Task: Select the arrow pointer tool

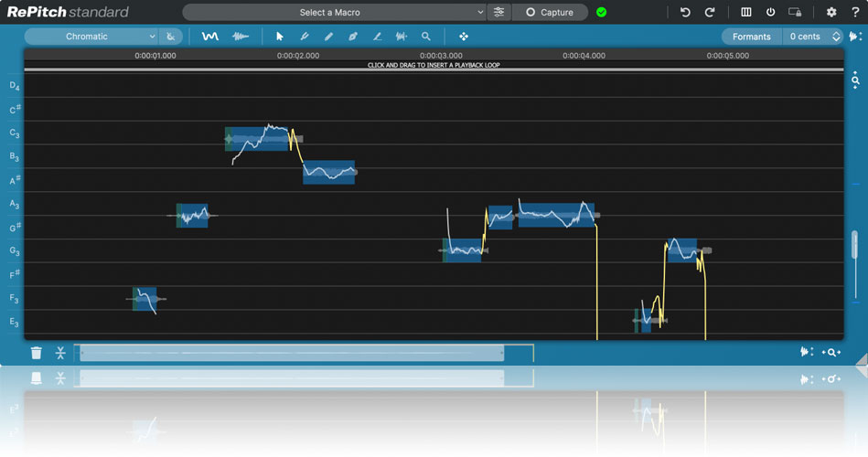Action: [x=280, y=37]
